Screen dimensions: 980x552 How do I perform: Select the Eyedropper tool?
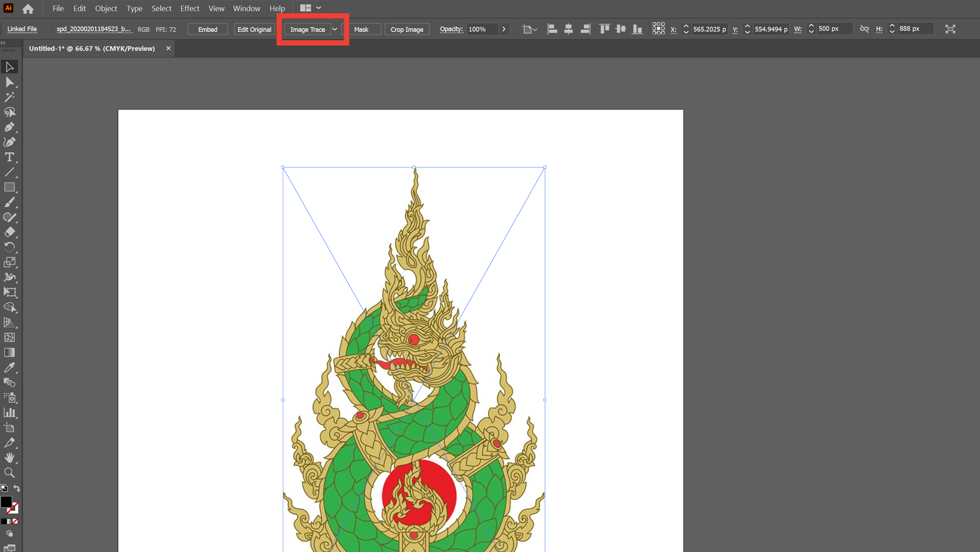pos(9,368)
